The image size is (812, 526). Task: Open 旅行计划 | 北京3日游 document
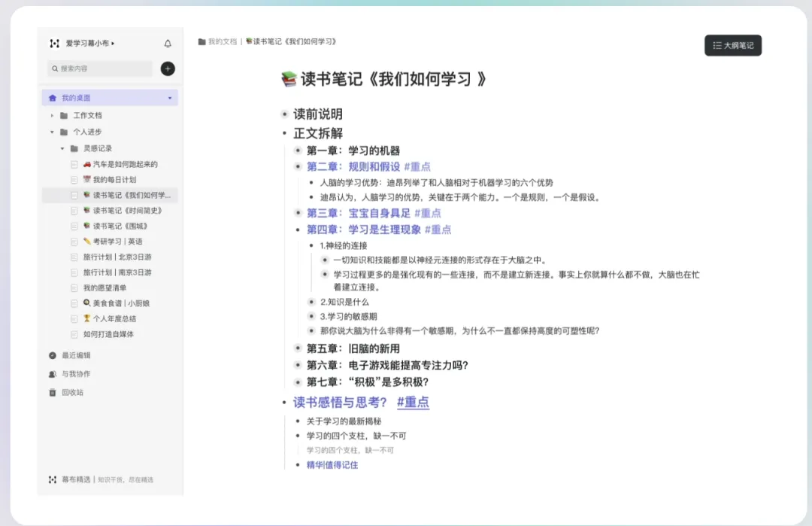[x=117, y=257]
